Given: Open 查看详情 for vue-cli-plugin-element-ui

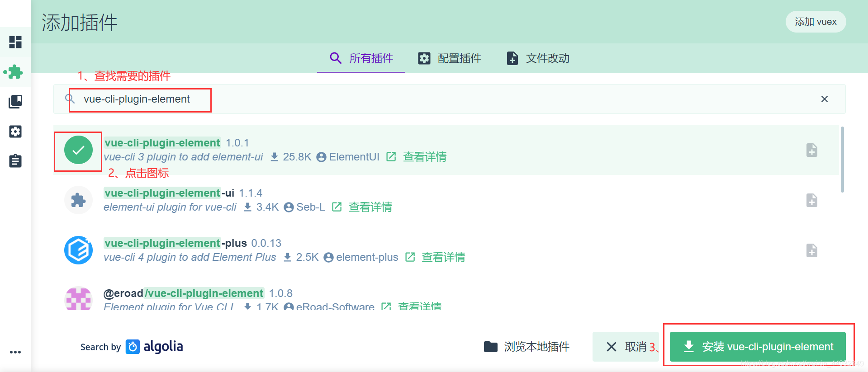Looking at the screenshot, I should pyautogui.click(x=370, y=207).
